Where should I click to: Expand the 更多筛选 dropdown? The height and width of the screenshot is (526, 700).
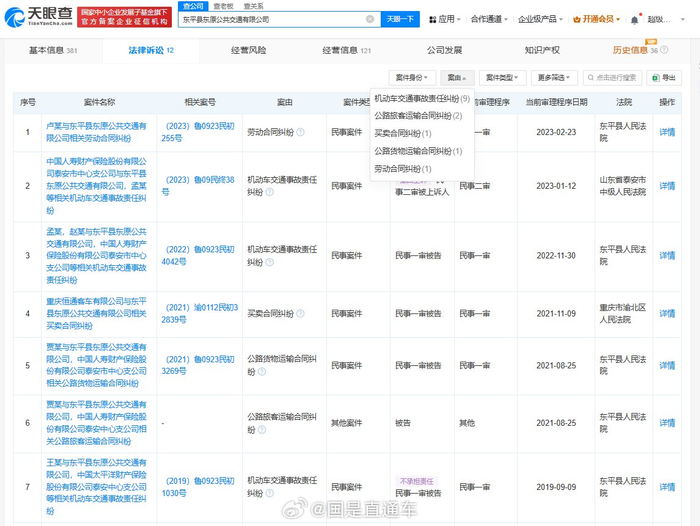point(553,77)
